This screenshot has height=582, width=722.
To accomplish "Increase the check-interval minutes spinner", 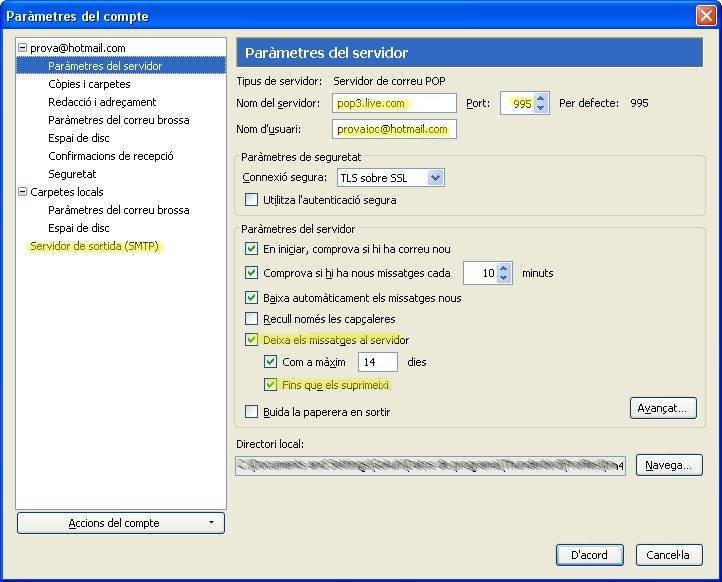I will click(x=505, y=267).
